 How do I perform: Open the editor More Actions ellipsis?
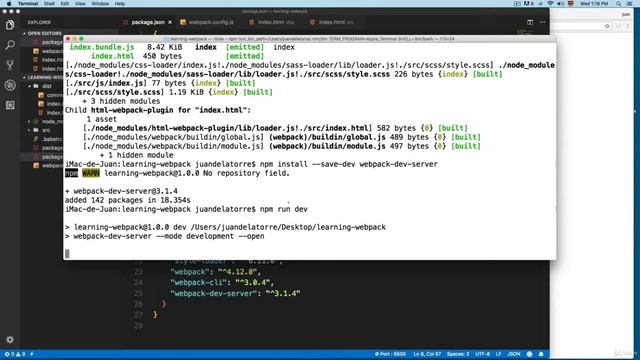542,22
